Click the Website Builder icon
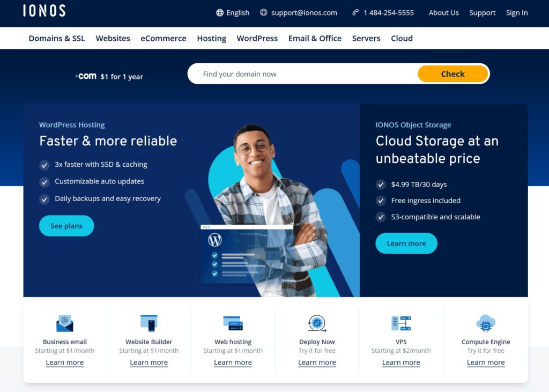This screenshot has height=392, width=549. pyautogui.click(x=149, y=322)
